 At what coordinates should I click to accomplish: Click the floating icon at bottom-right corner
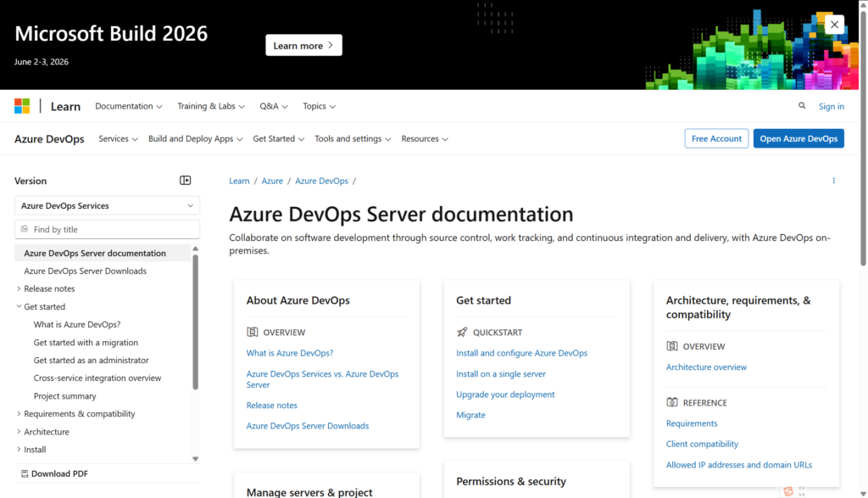tap(788, 490)
